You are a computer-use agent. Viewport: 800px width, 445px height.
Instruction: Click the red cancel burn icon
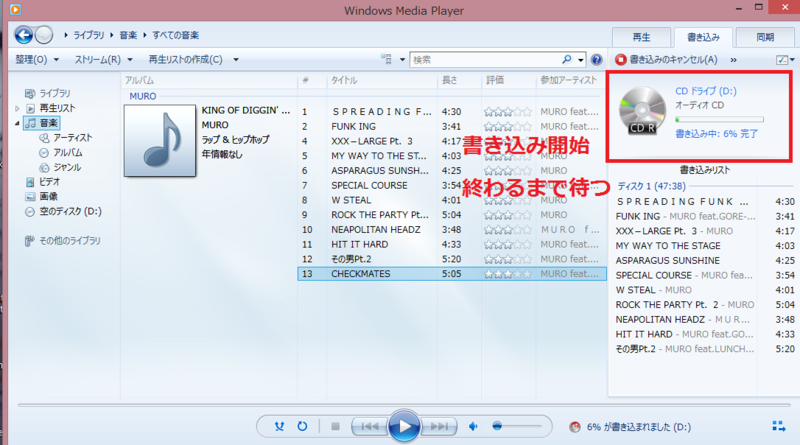tap(620, 60)
